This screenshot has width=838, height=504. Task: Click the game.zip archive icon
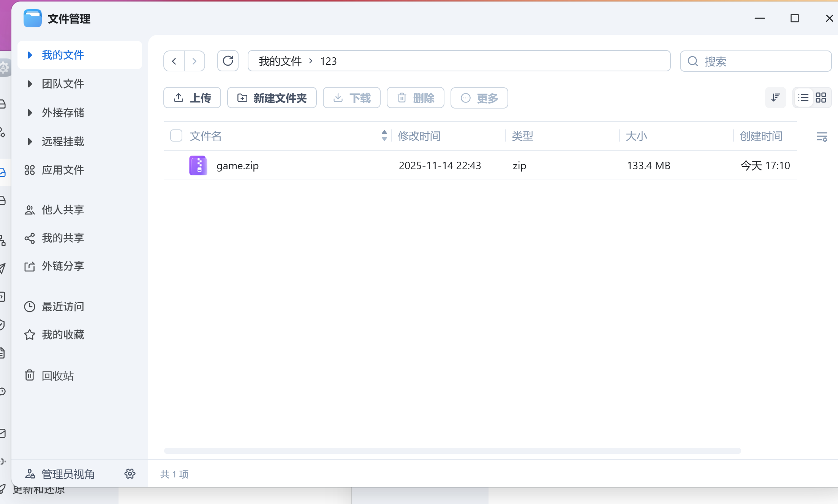coord(198,165)
